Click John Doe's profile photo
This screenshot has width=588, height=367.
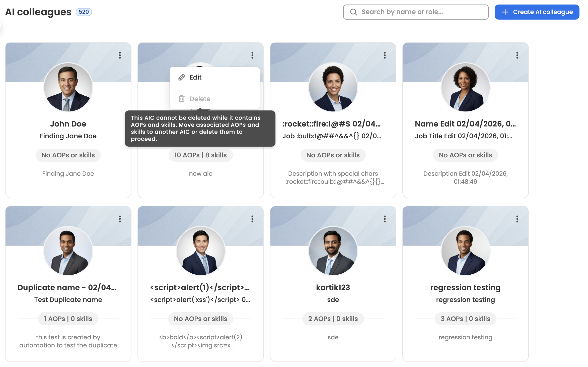68,87
